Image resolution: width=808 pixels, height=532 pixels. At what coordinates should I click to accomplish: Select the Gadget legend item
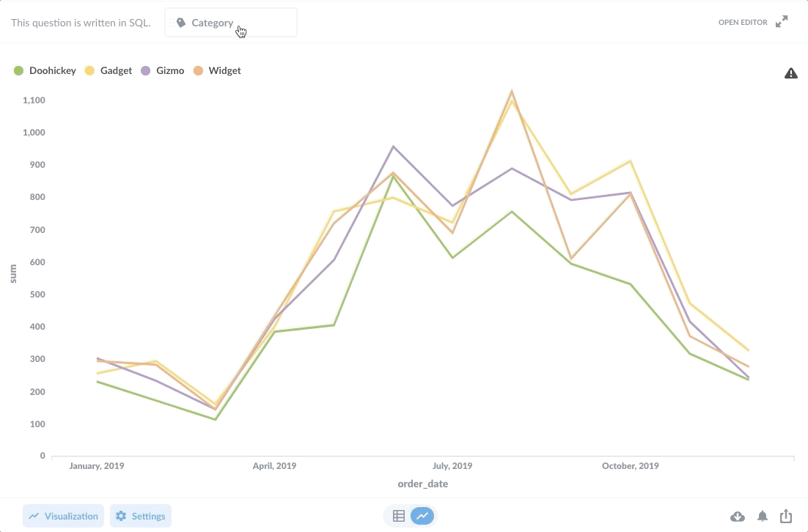[116, 71]
